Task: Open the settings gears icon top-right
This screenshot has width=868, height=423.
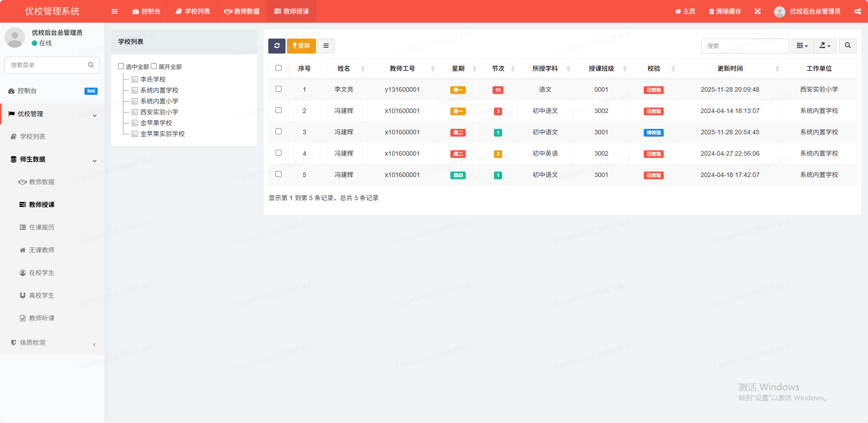Action: click(857, 11)
